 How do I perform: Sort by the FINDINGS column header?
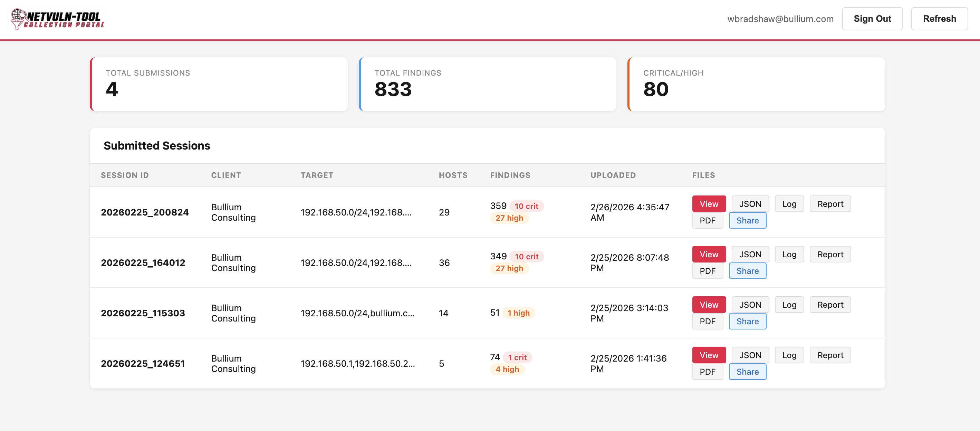pos(510,175)
